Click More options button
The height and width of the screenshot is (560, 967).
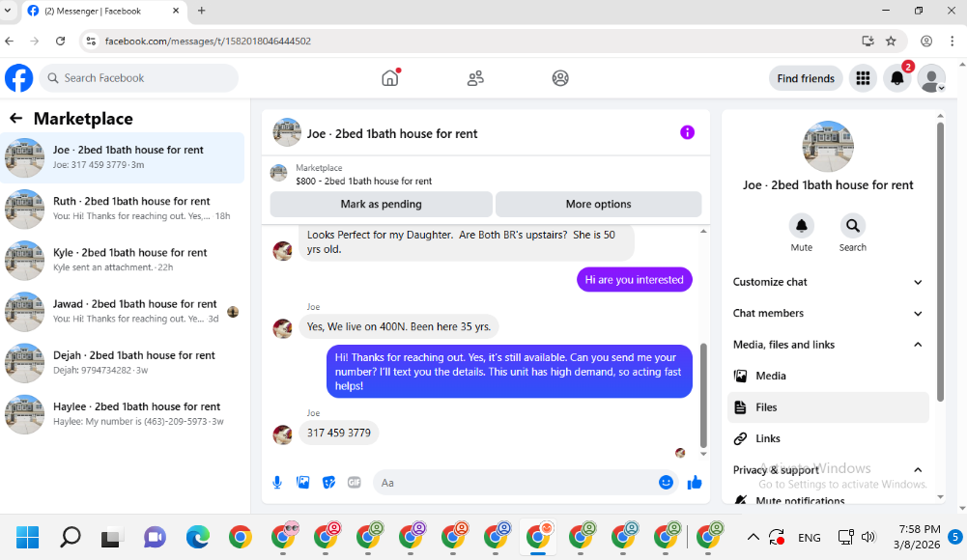[598, 204]
